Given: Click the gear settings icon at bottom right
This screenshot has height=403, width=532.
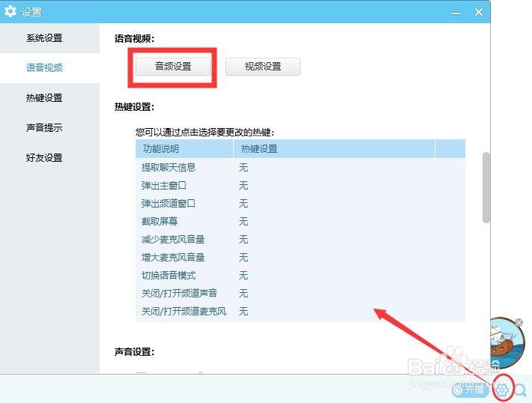Looking at the screenshot, I should pyautogui.click(x=503, y=390).
